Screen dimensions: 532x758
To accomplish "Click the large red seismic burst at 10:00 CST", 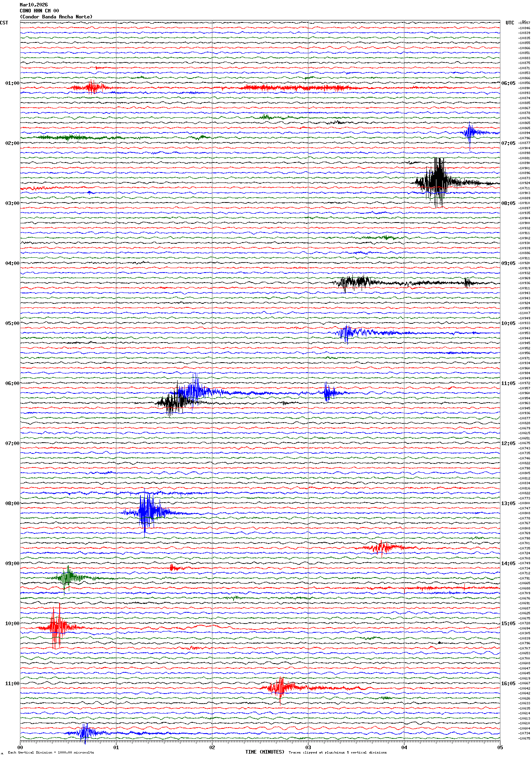I will (56, 627).
